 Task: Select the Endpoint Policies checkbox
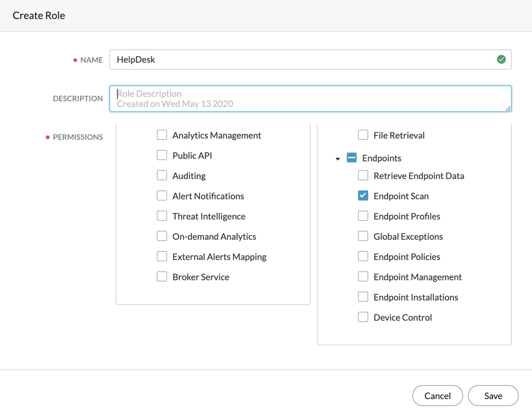pyautogui.click(x=363, y=257)
